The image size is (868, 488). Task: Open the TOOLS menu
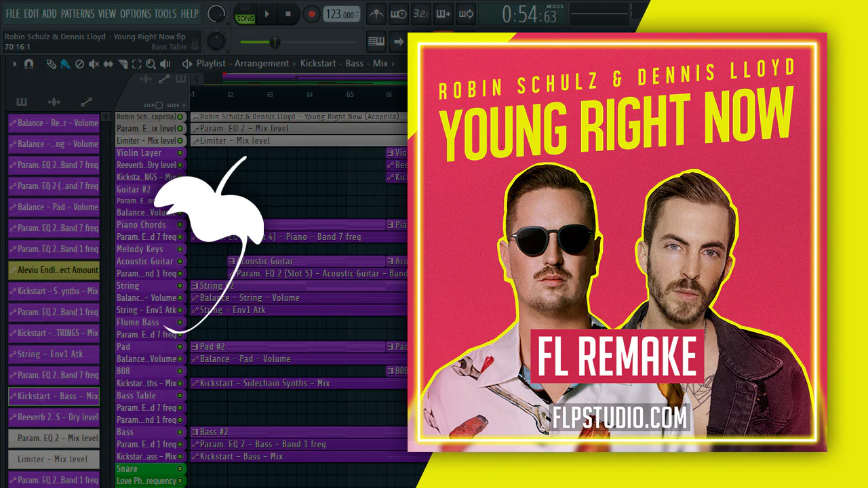pos(165,14)
